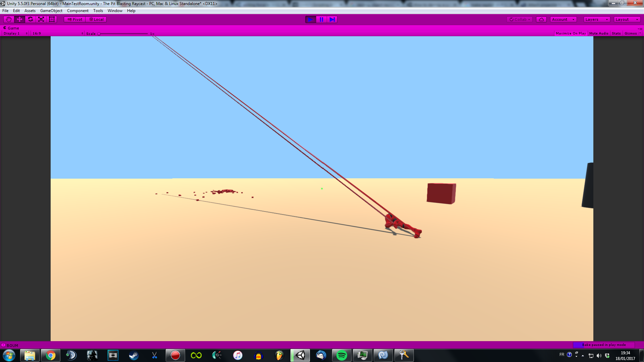Click the Play button

310,19
